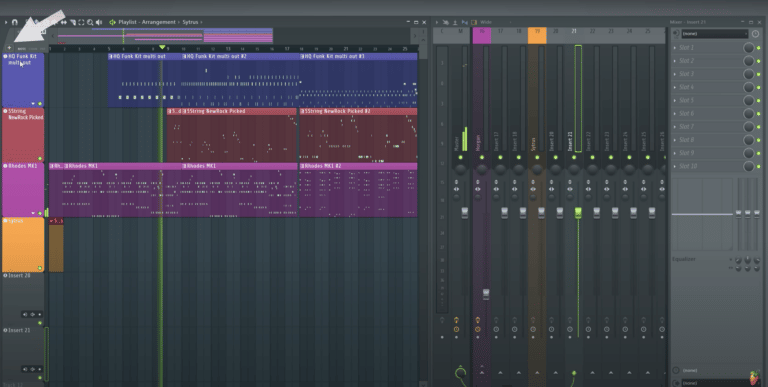Click the Insert 20 track speaker icon
The image size is (768, 387).
click(24, 314)
